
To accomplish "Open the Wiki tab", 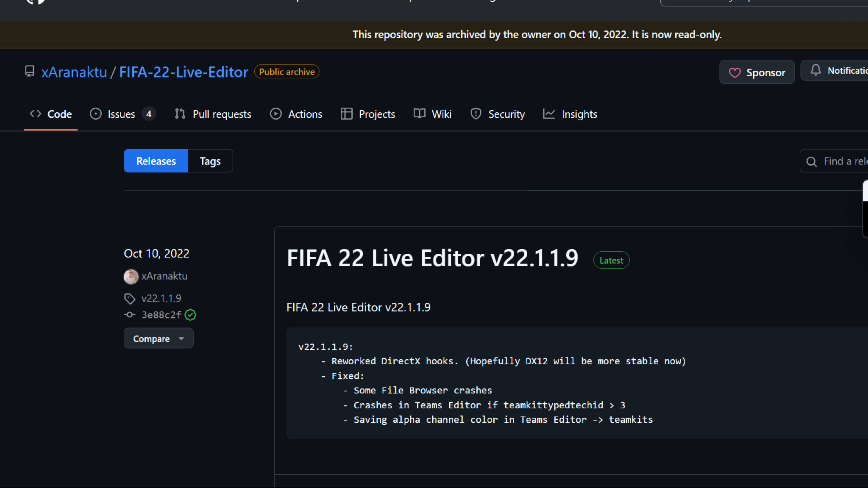I will pos(433,114).
